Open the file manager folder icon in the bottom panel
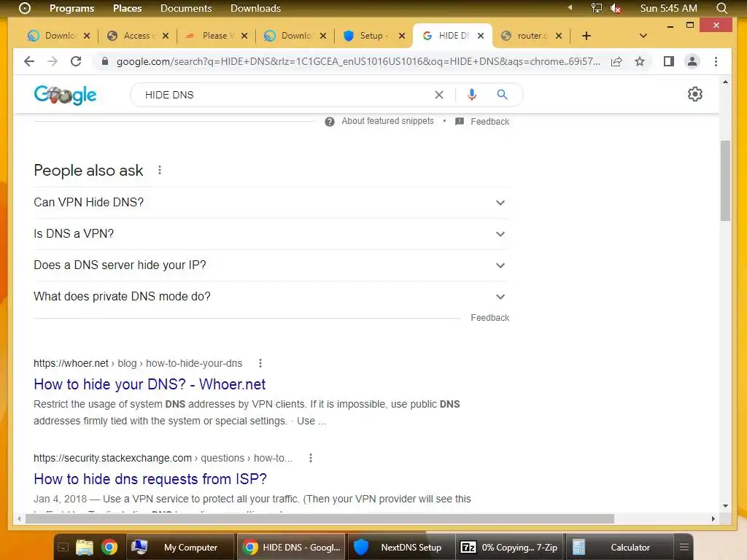747x560 pixels. (x=85, y=547)
